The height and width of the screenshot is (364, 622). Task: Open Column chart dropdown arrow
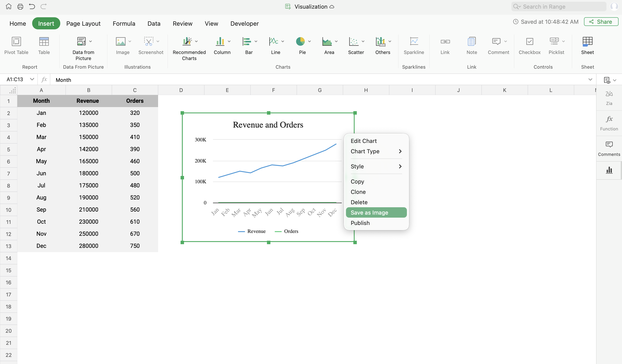(x=229, y=41)
